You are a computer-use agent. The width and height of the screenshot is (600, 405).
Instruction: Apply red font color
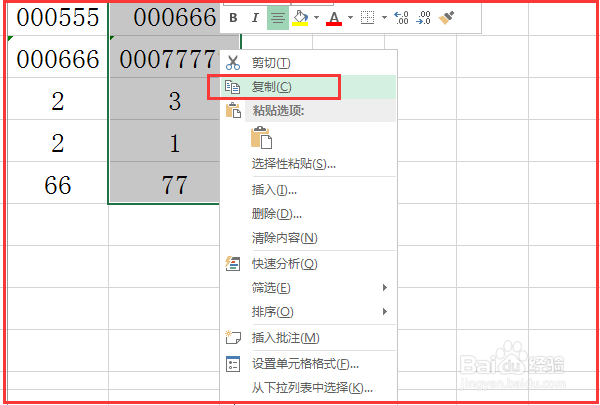tap(334, 18)
